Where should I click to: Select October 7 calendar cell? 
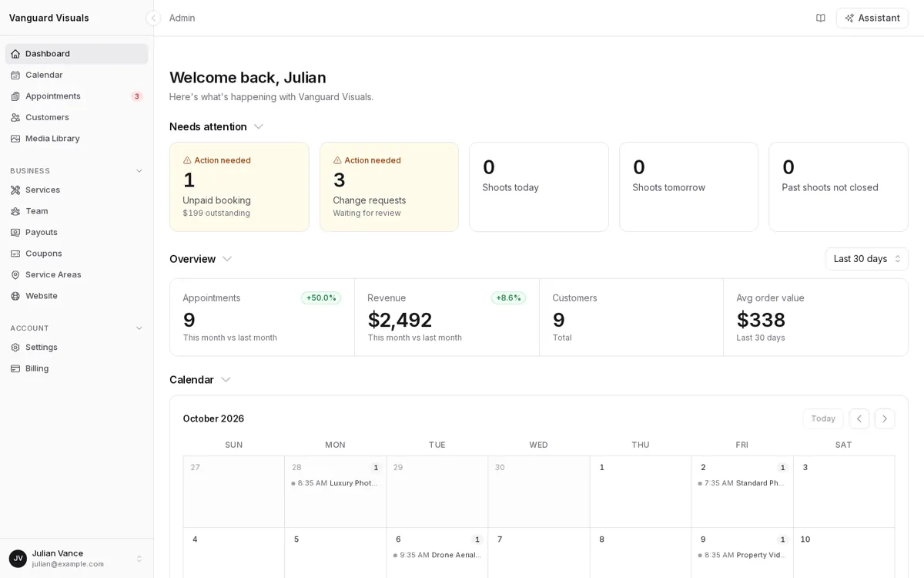tap(539, 553)
